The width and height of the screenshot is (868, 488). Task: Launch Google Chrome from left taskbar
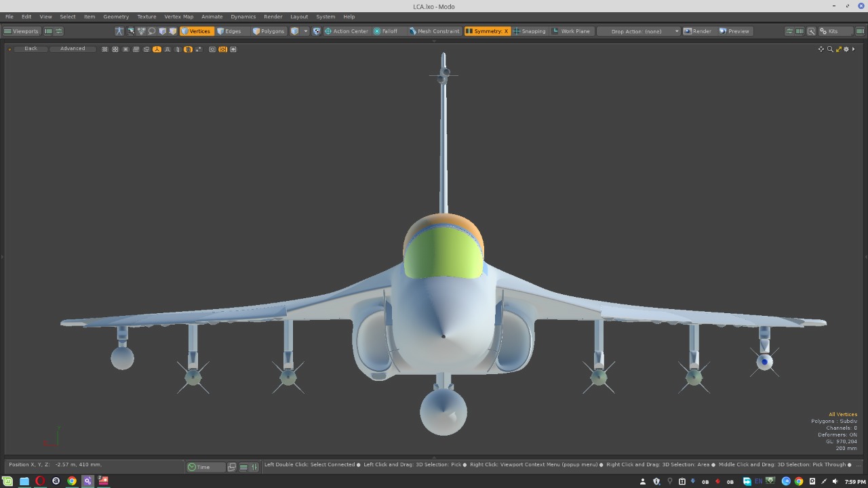(x=72, y=481)
